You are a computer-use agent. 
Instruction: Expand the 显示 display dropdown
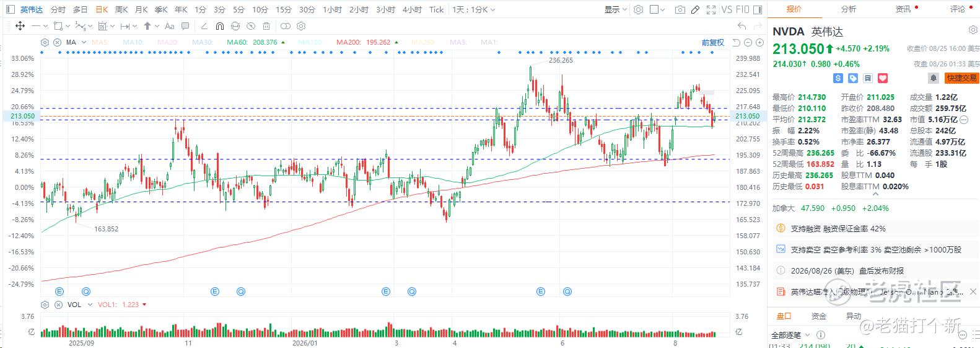(x=616, y=10)
